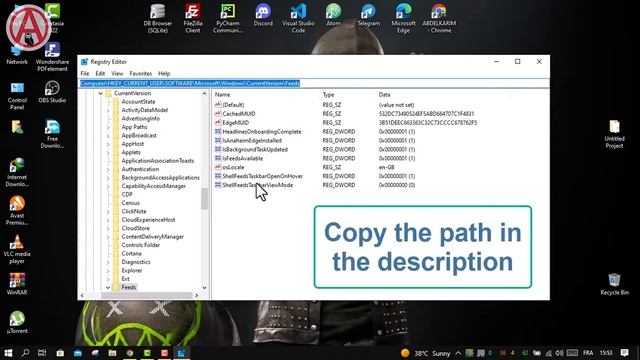
Task: Open Discord desktop shortcut
Action: (x=263, y=16)
